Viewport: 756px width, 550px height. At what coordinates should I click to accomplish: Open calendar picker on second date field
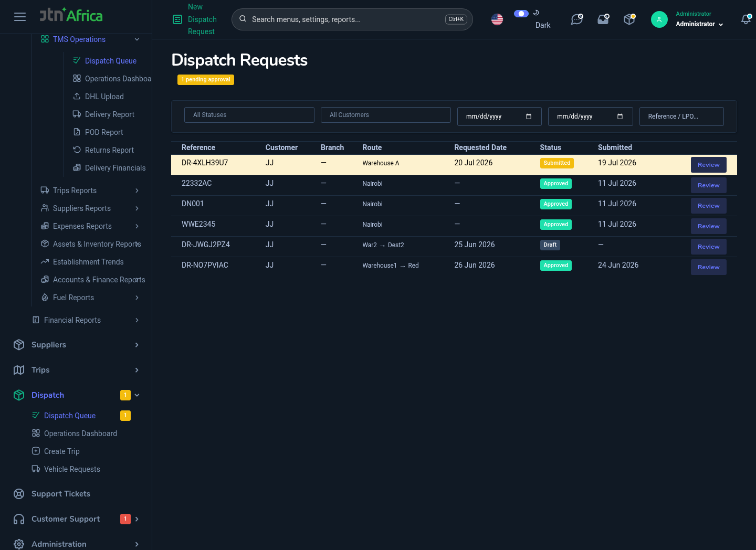[620, 117]
